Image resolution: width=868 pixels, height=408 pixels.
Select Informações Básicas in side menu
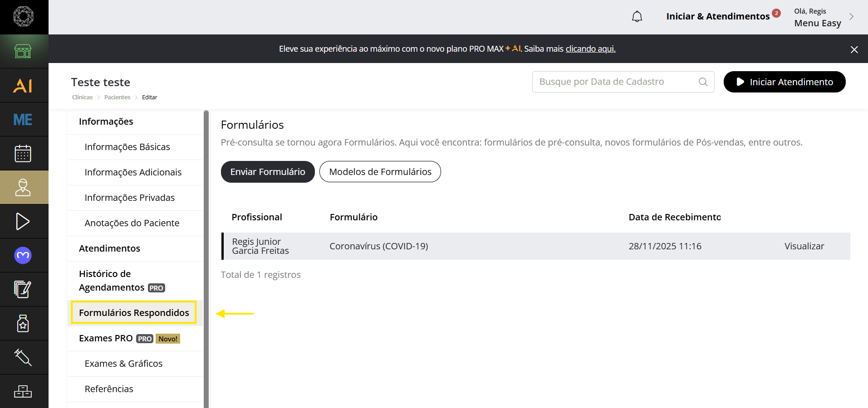[x=127, y=147]
